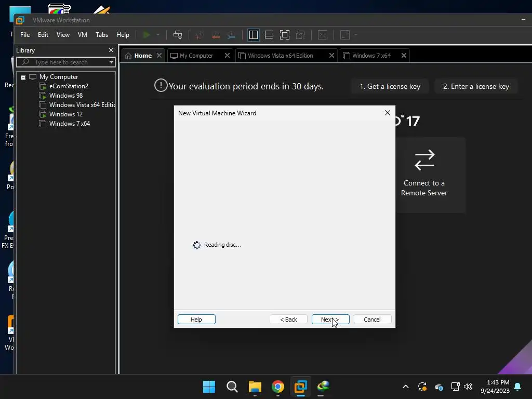This screenshot has width=532, height=399.
Task: Click the notification bell icon
Action: (x=518, y=387)
